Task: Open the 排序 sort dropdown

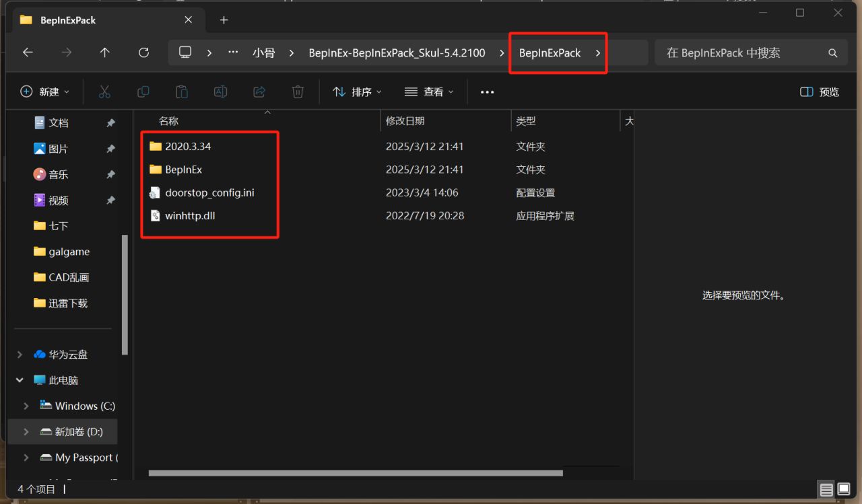Action: point(358,92)
